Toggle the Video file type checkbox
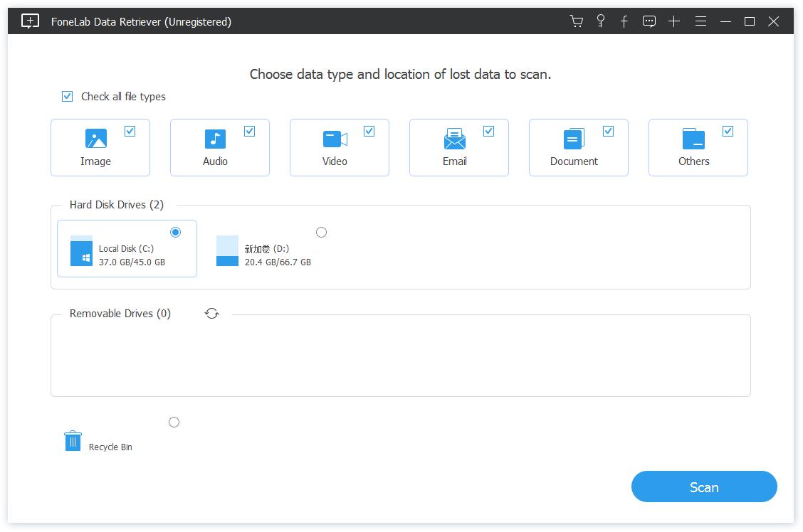The height and width of the screenshot is (532, 803). pos(369,131)
